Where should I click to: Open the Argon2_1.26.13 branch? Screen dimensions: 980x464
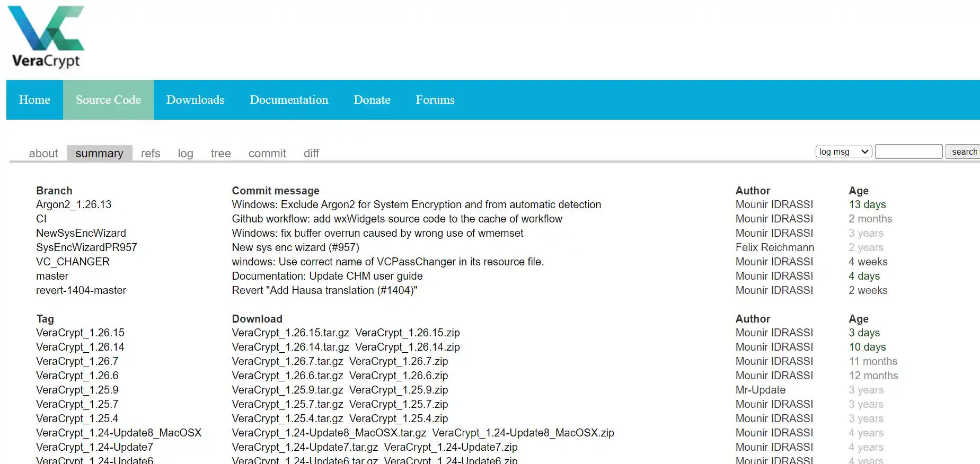point(74,204)
